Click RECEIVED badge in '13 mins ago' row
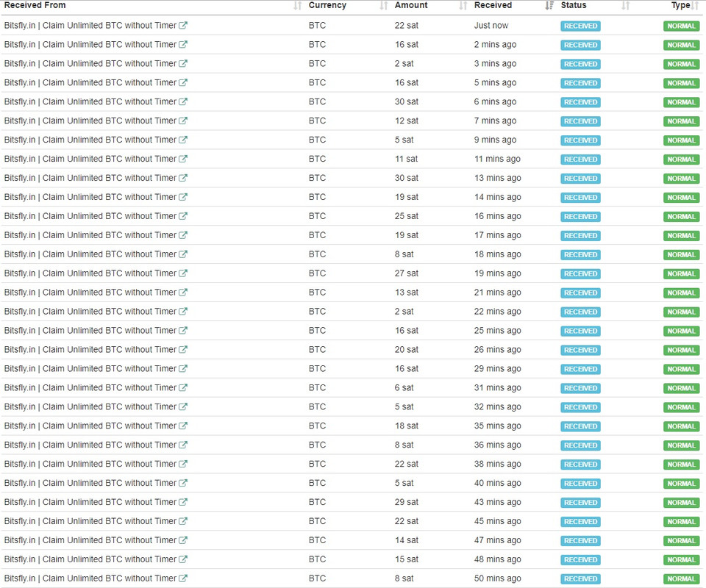Screen dimensions: 706x588 pyautogui.click(x=580, y=178)
